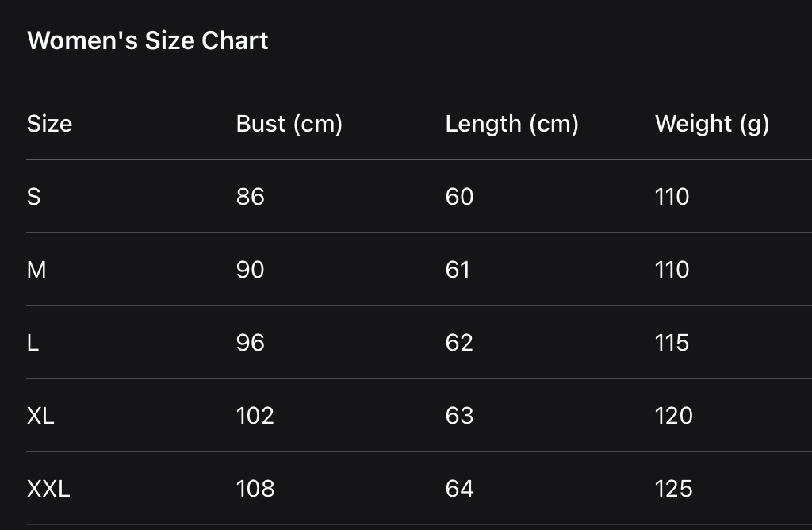812x530 pixels.
Task: Click length value 64 in XXL row
Action: [x=459, y=489]
